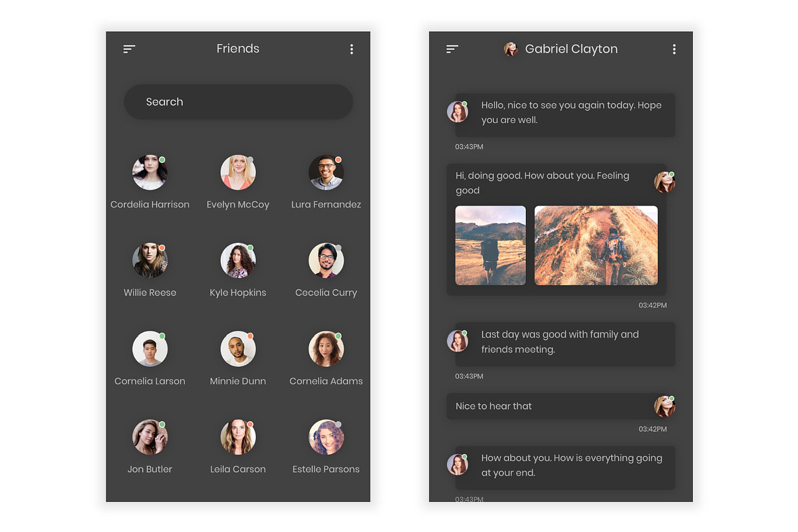The width and height of the screenshot is (798, 532).
Task: Click Minnie Dunn's avatar
Action: point(237,348)
